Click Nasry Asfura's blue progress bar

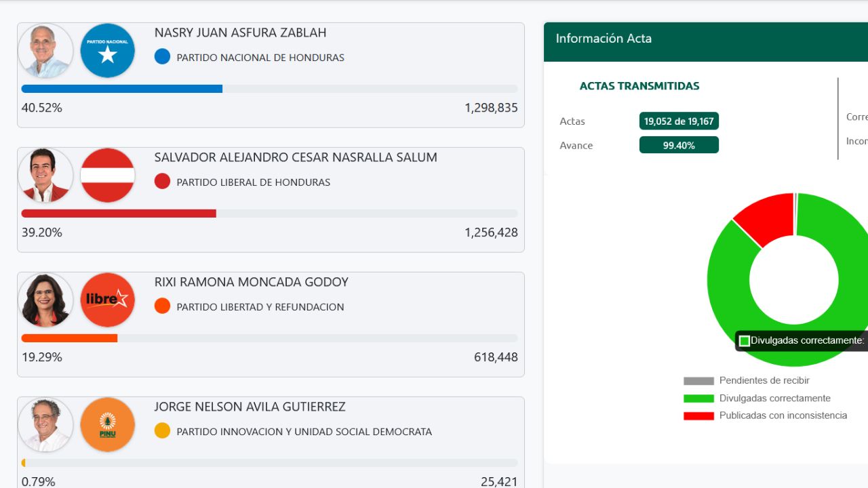coord(122,88)
